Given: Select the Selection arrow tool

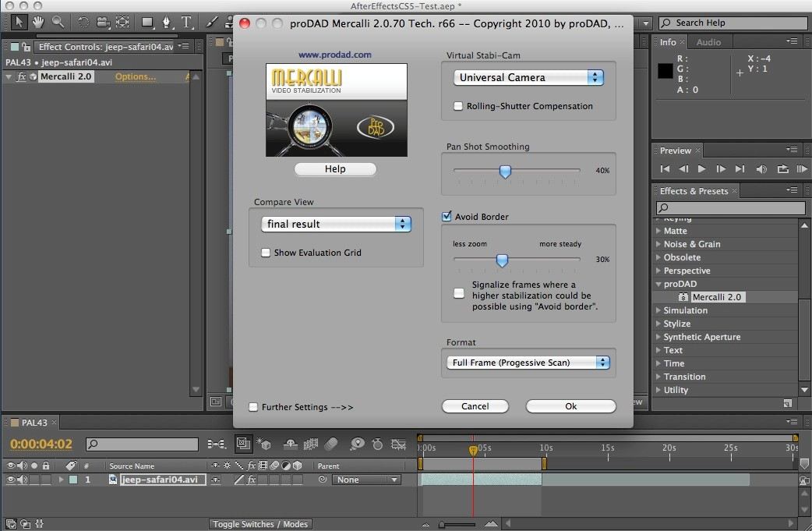Looking at the screenshot, I should pyautogui.click(x=19, y=23).
